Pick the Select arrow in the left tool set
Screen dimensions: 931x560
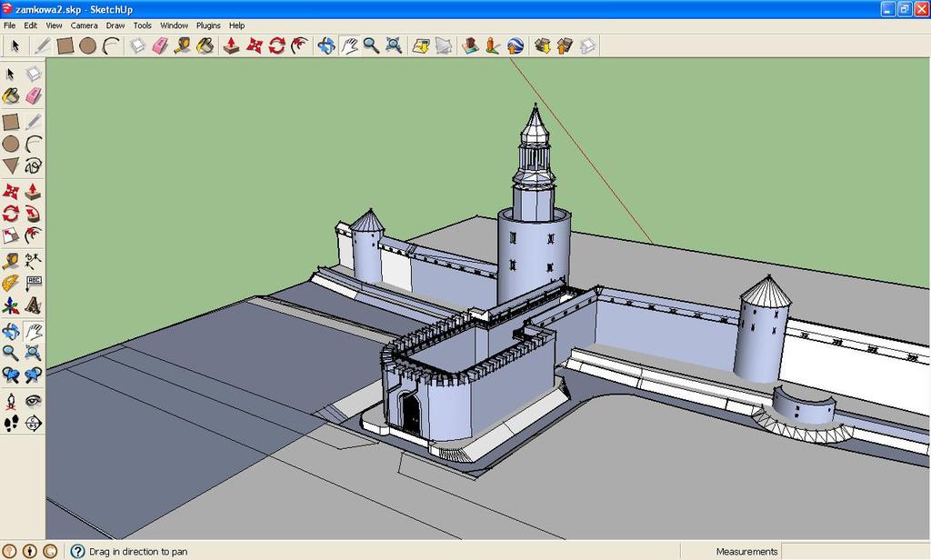(11, 75)
